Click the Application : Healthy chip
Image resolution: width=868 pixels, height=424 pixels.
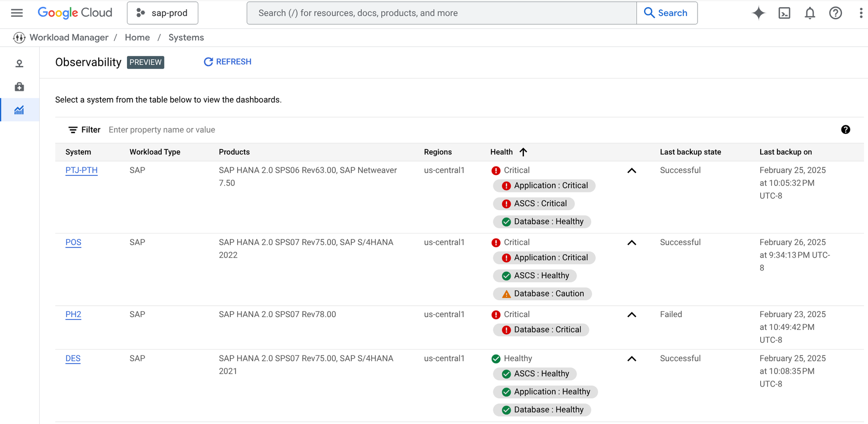(545, 392)
